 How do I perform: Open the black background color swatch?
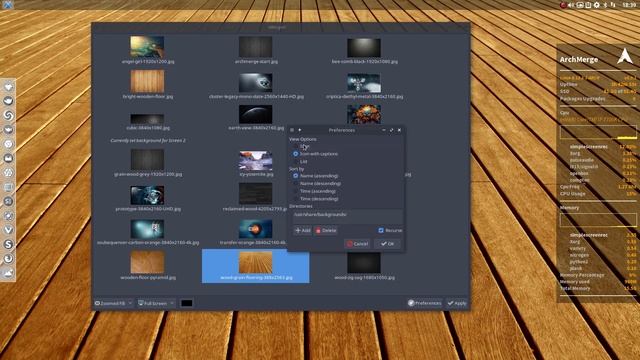[187, 303]
